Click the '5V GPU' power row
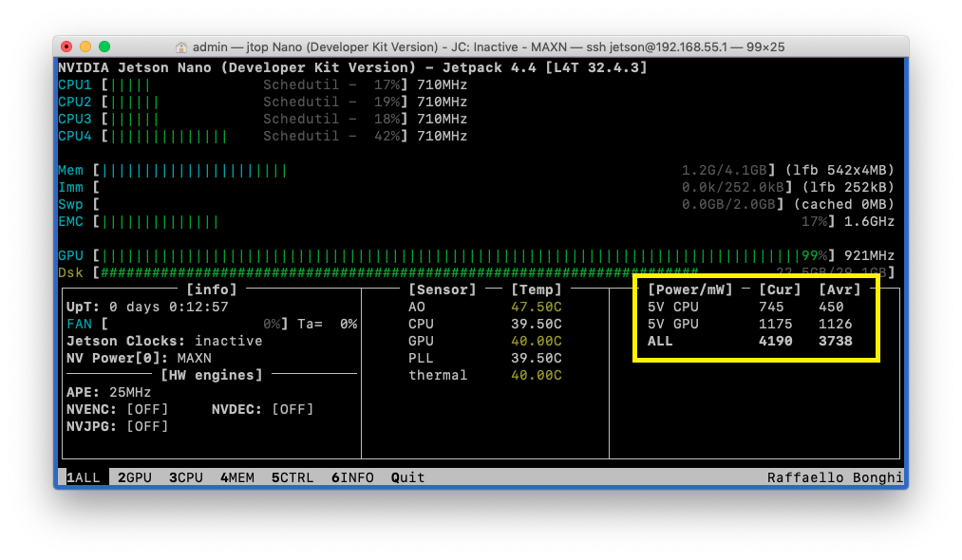Viewport: 962px width, 560px height. [749, 324]
